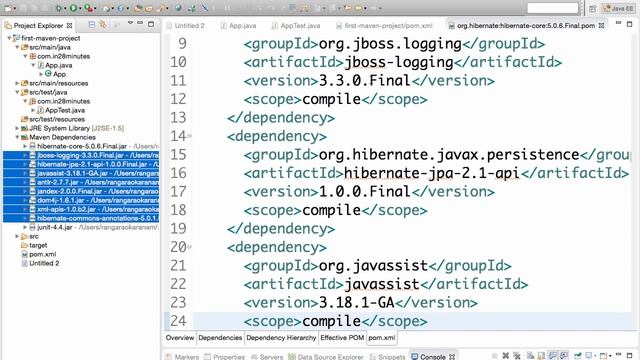Select pom.xml in Project Explorer
The height and width of the screenshot is (360, 640).
[x=42, y=254]
